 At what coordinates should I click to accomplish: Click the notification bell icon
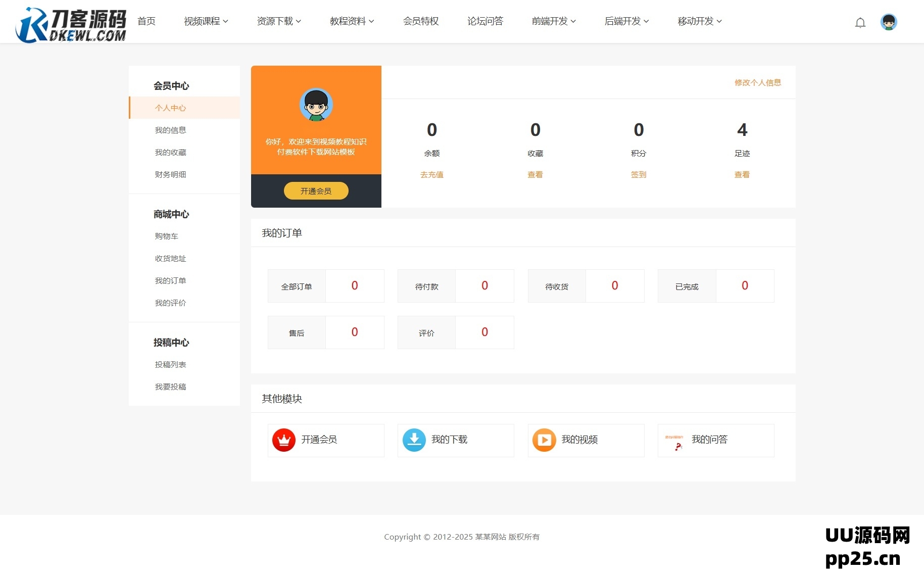tap(860, 23)
